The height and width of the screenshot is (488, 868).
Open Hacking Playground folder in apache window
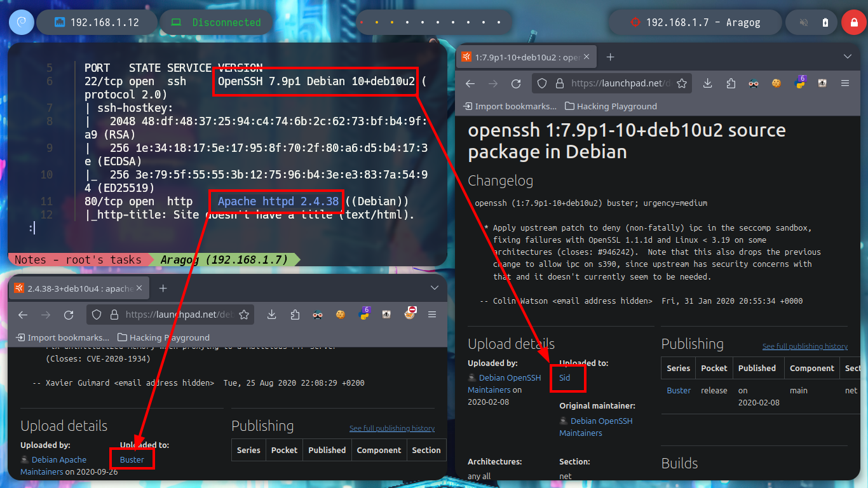click(x=163, y=337)
